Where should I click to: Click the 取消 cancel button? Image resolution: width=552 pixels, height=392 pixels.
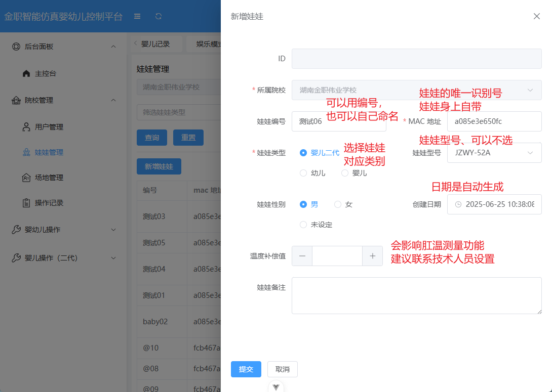[283, 369]
